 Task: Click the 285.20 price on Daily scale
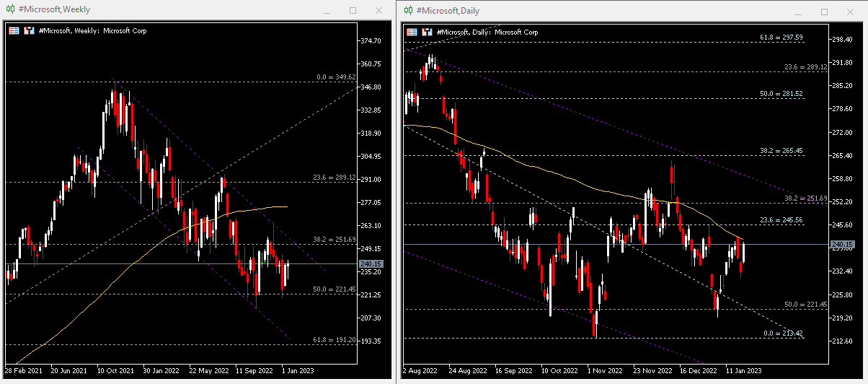pyautogui.click(x=841, y=86)
